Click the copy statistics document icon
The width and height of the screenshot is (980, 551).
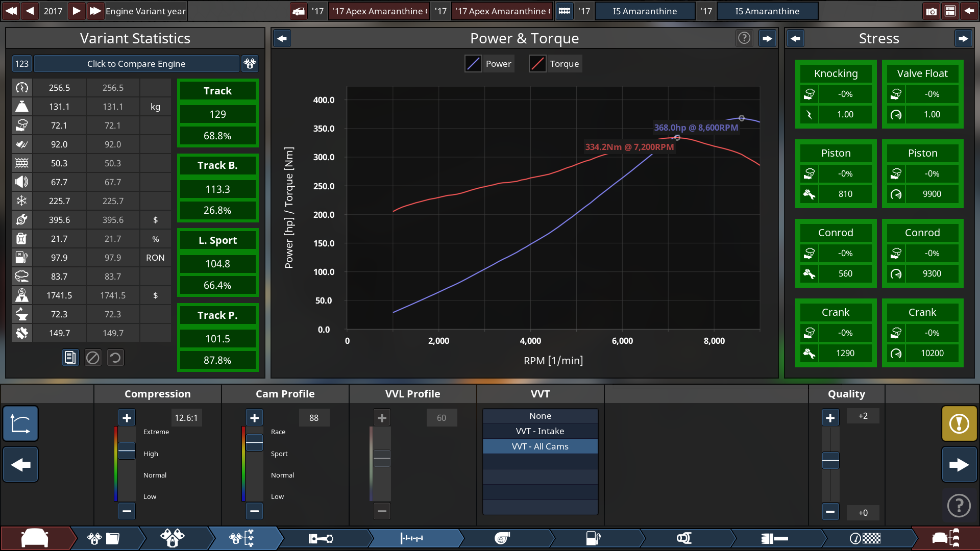pyautogui.click(x=70, y=358)
